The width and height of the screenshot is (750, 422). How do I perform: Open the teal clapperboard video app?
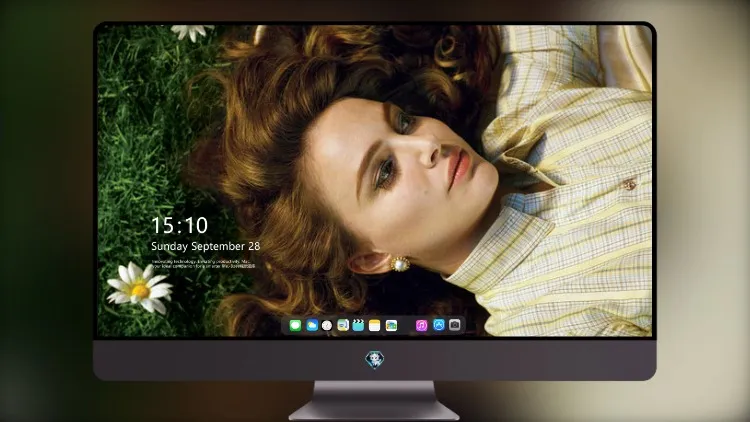pyautogui.click(x=358, y=325)
